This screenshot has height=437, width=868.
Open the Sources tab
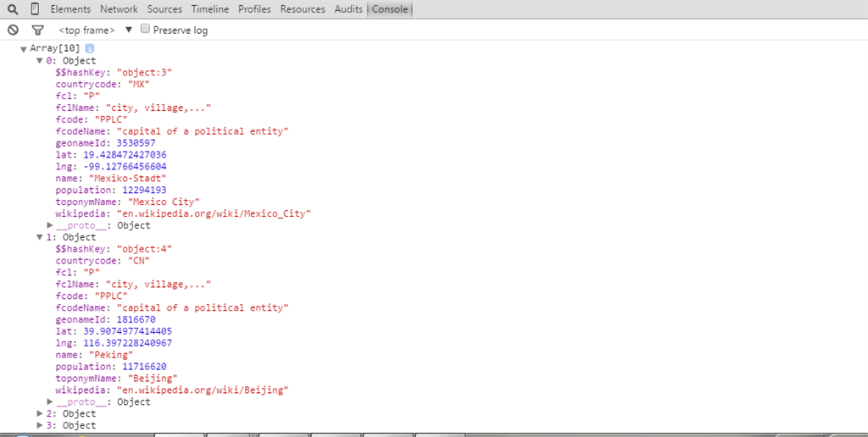coord(164,9)
